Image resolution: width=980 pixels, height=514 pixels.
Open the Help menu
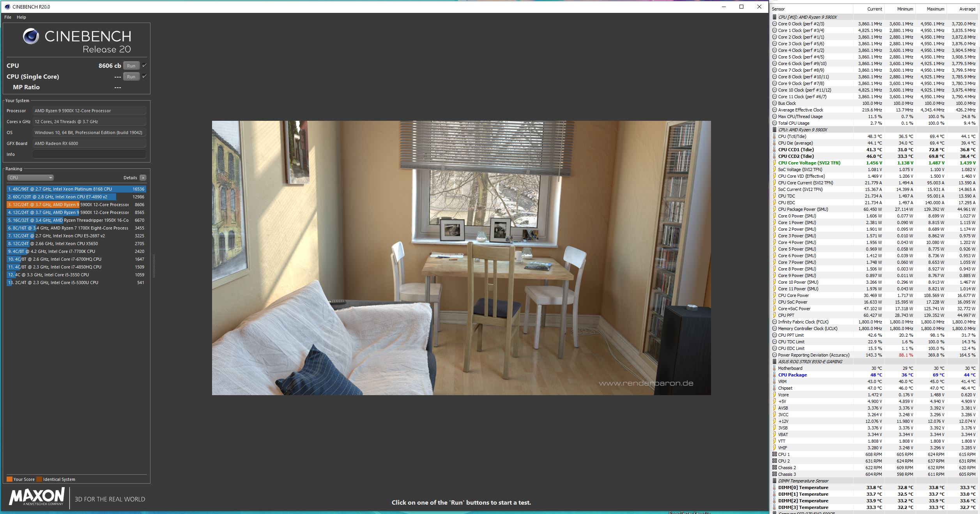[x=21, y=17]
